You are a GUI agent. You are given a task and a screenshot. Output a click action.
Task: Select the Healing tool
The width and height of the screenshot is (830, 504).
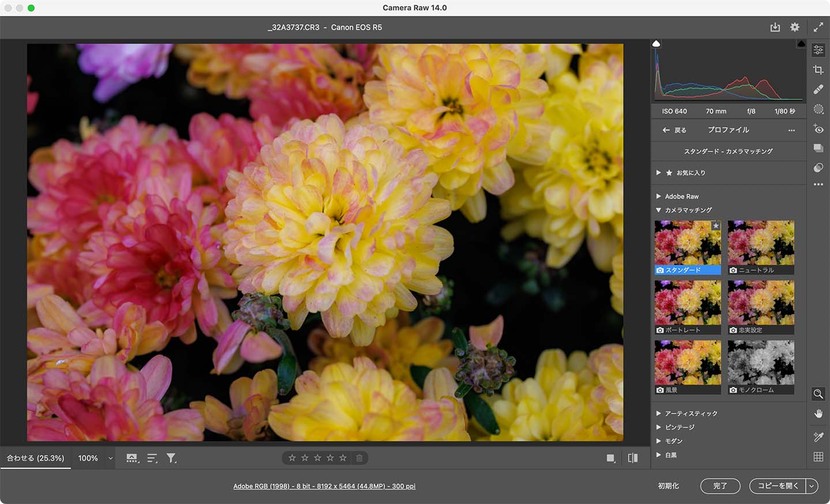[x=818, y=89]
